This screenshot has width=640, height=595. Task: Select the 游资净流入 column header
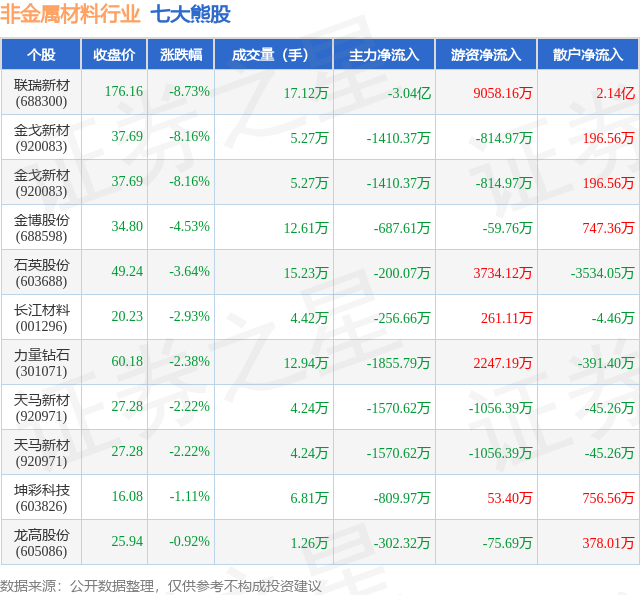486,54
